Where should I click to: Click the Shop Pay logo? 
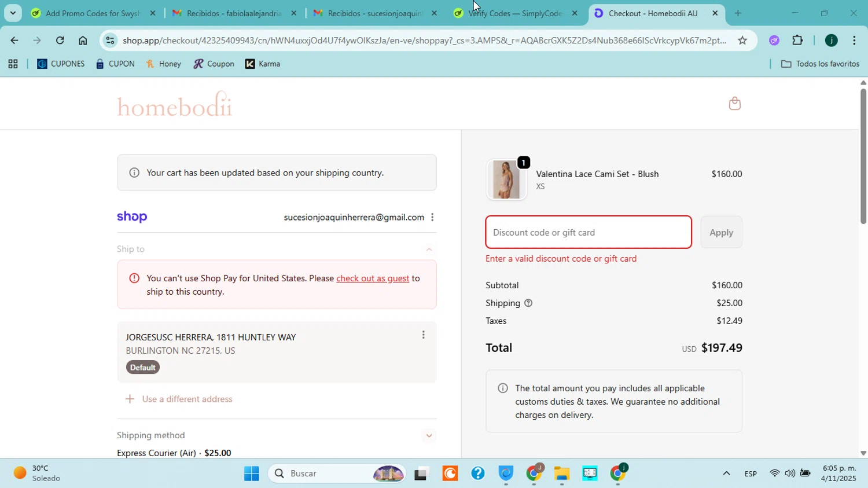click(x=132, y=217)
